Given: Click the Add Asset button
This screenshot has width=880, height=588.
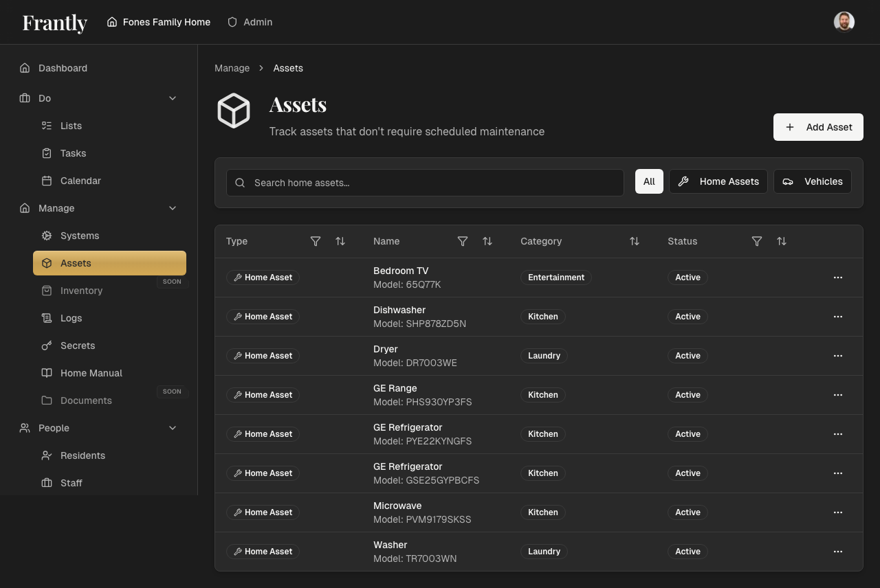Looking at the screenshot, I should pyautogui.click(x=818, y=127).
